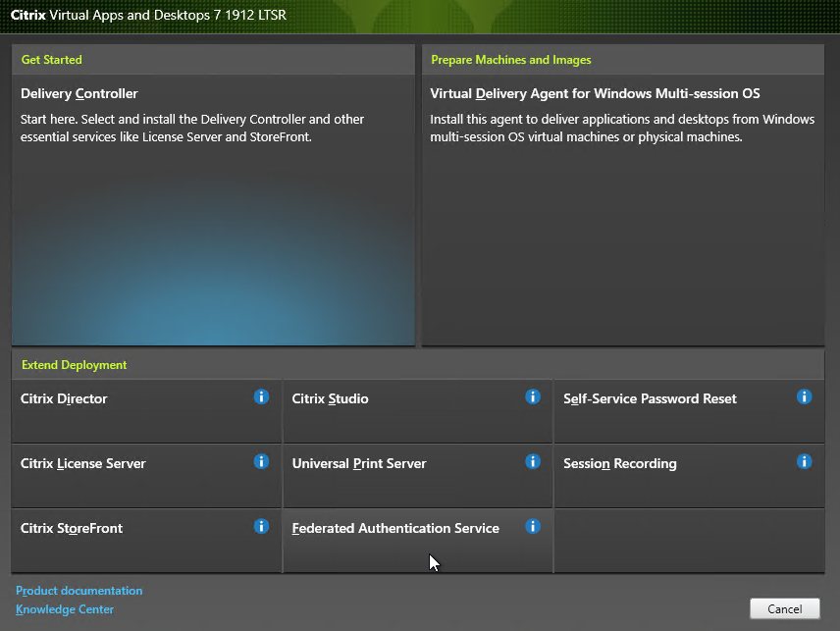Select Federated Authentication Service

pyautogui.click(x=395, y=529)
